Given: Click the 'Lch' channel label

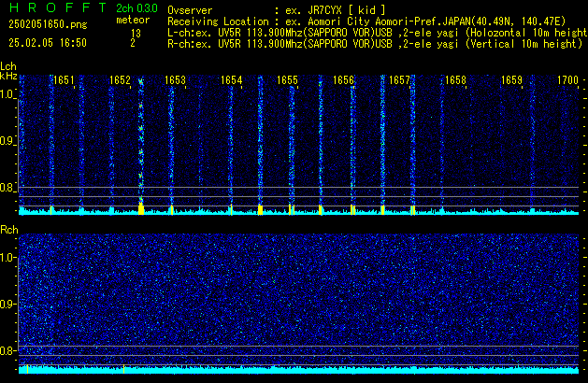Looking at the screenshot, I should pos(8,66).
